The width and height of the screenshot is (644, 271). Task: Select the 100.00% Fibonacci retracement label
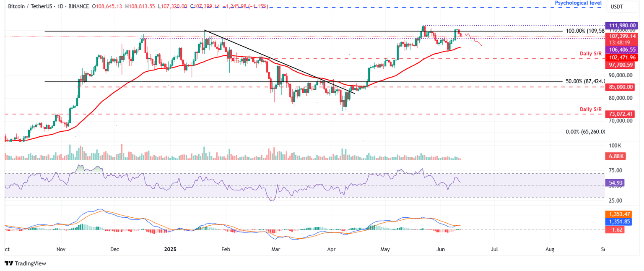[584, 31]
